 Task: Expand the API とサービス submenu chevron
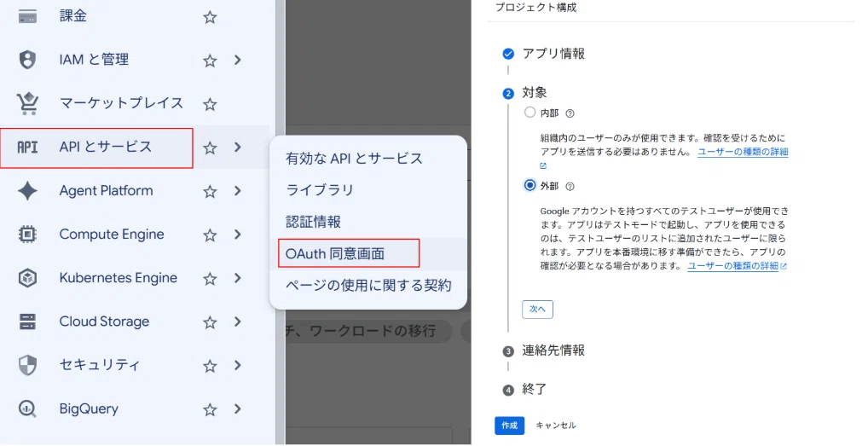tap(238, 148)
